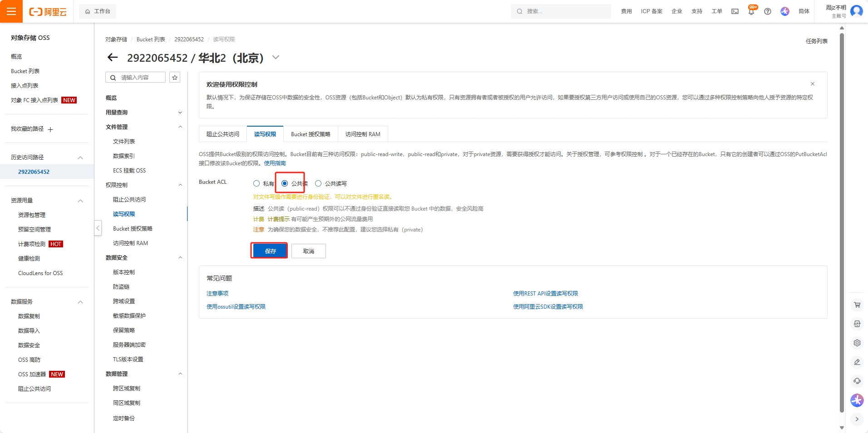Image resolution: width=868 pixels, height=433 pixels.
Task: Open the 使用指南 link
Action: [x=275, y=163]
